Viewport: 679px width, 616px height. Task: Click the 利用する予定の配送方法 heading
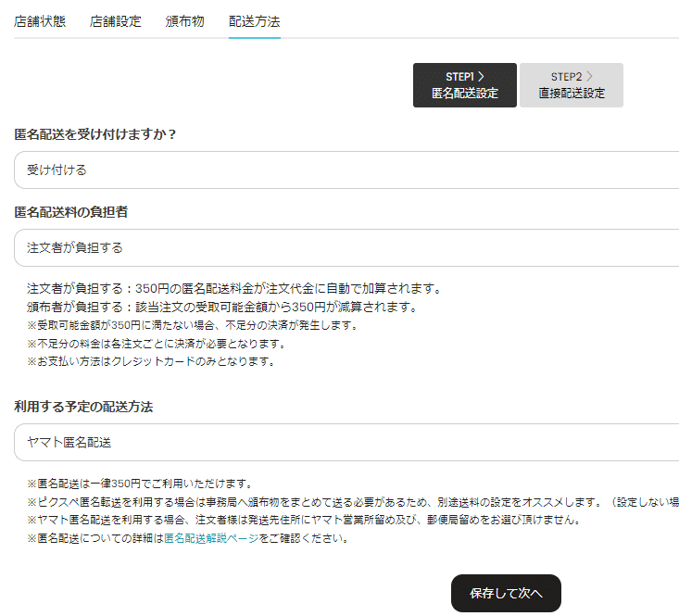[x=83, y=407]
